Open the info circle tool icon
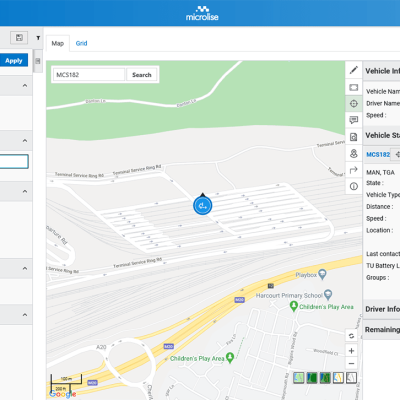The width and height of the screenshot is (400, 400). tap(354, 186)
